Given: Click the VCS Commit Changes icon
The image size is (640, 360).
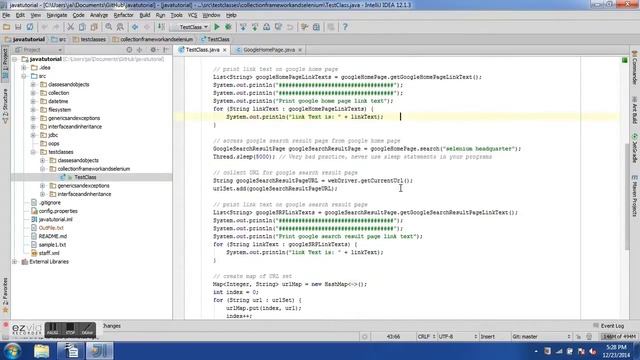Looking at the screenshot, I should [255, 27].
